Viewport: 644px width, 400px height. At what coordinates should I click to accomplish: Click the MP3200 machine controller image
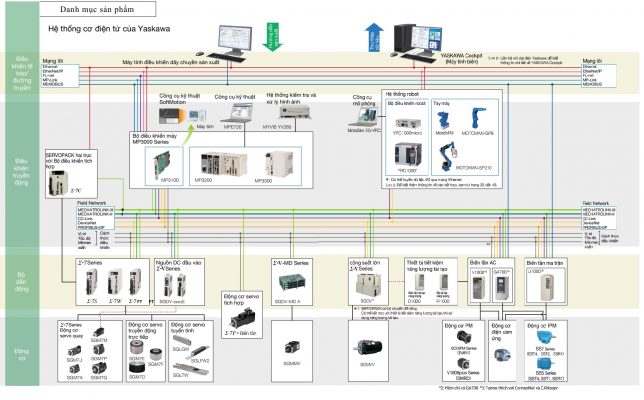click(224, 164)
